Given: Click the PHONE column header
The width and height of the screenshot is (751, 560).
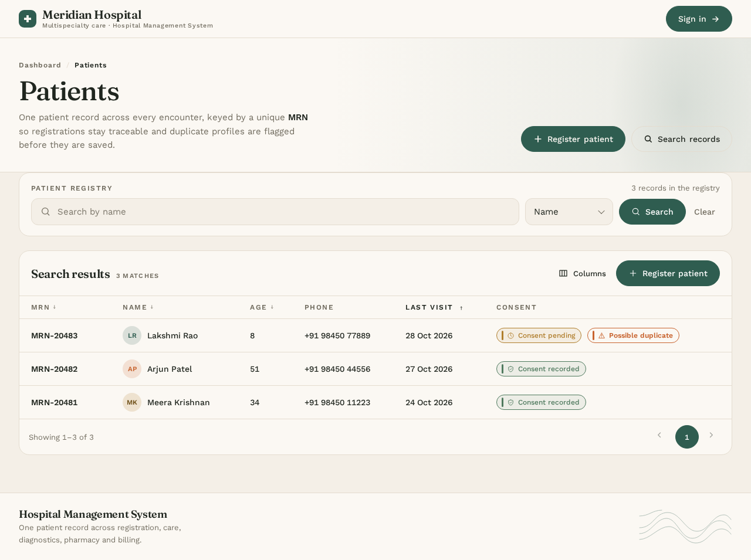Looking at the screenshot, I should tap(319, 307).
